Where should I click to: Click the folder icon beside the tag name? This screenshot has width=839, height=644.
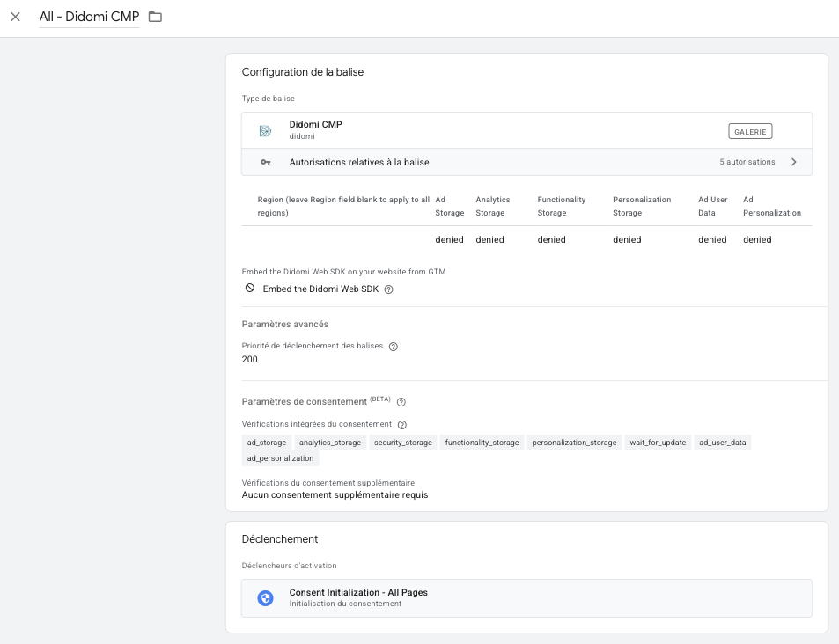[155, 17]
